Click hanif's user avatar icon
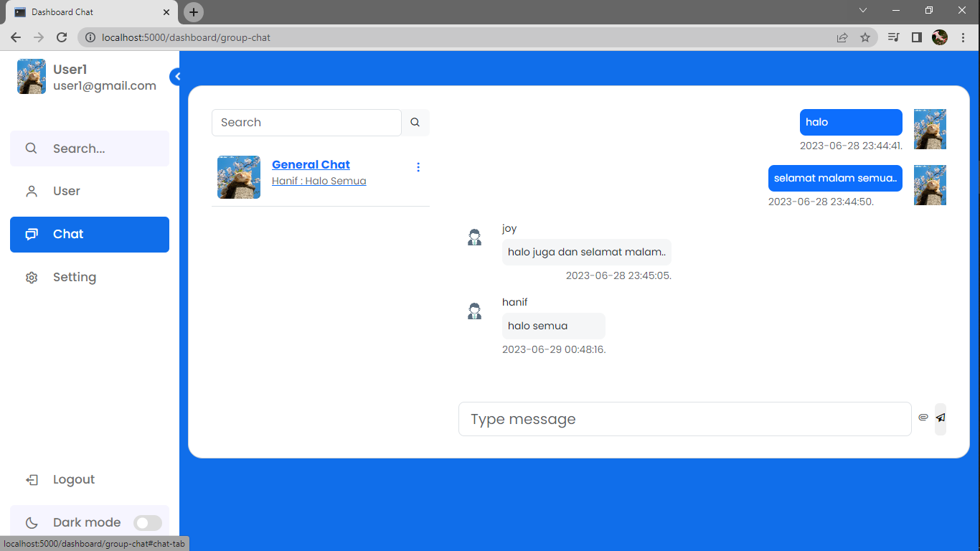The height and width of the screenshot is (551, 980). pyautogui.click(x=474, y=311)
